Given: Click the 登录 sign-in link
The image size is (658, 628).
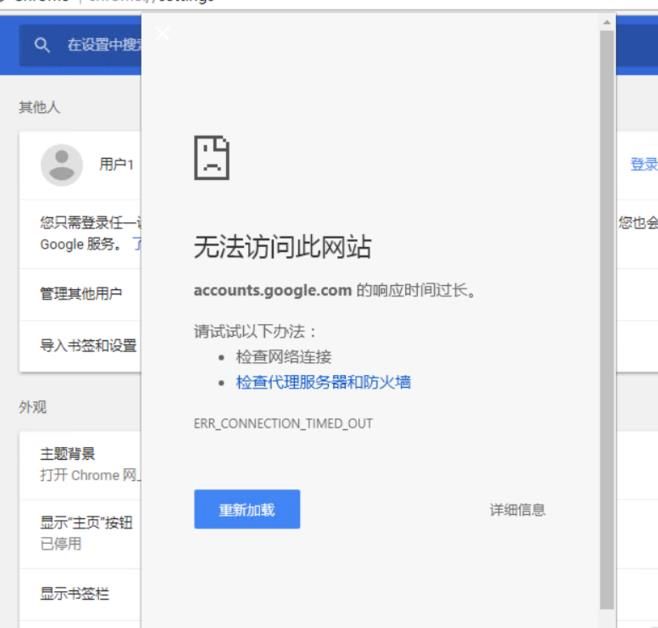Looking at the screenshot, I should 644,164.
